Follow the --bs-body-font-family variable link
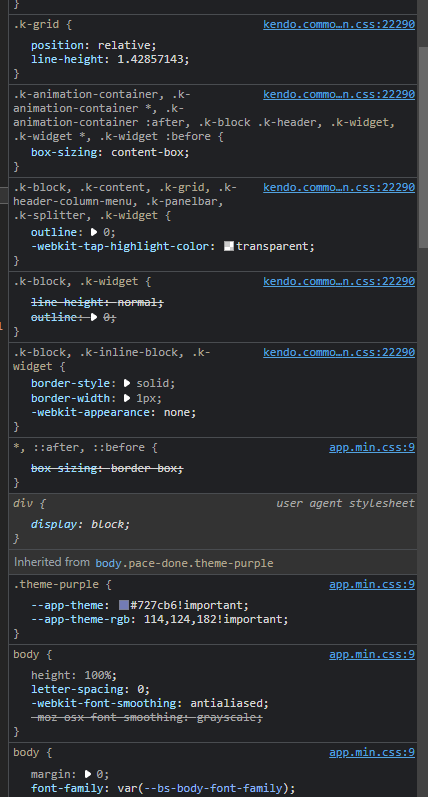The image size is (428, 797). (212, 788)
